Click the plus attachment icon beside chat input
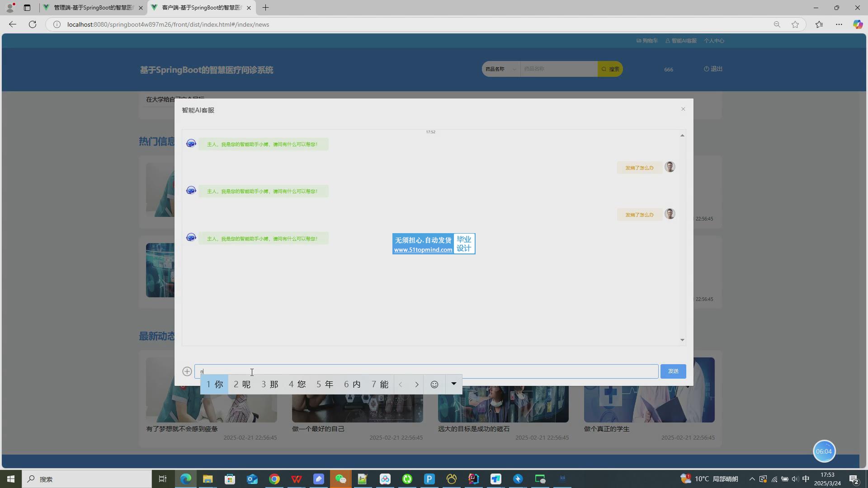The width and height of the screenshot is (868, 488). (x=187, y=371)
